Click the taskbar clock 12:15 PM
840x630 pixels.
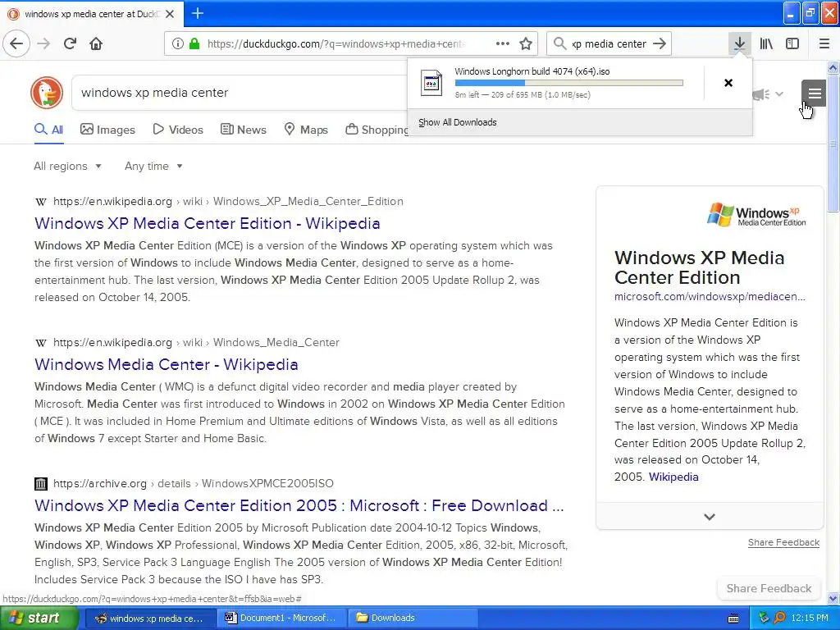click(810, 619)
